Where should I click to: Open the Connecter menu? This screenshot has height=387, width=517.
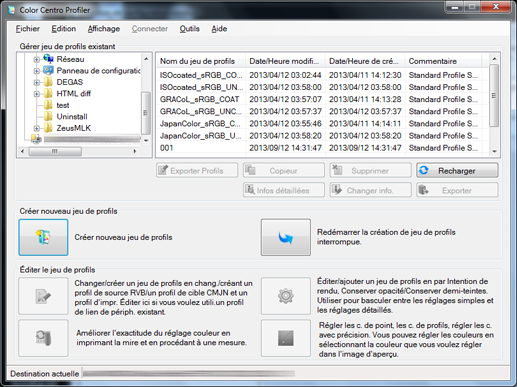(x=150, y=29)
